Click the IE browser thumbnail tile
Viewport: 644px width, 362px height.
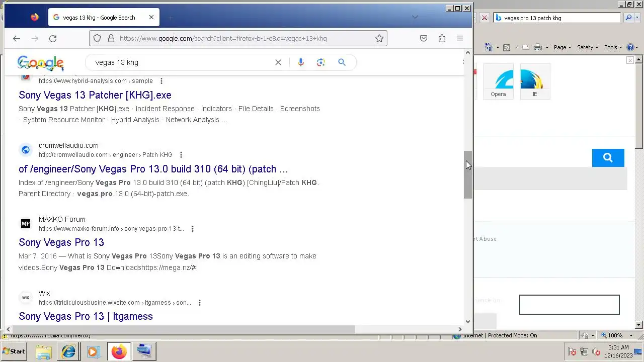(x=535, y=81)
